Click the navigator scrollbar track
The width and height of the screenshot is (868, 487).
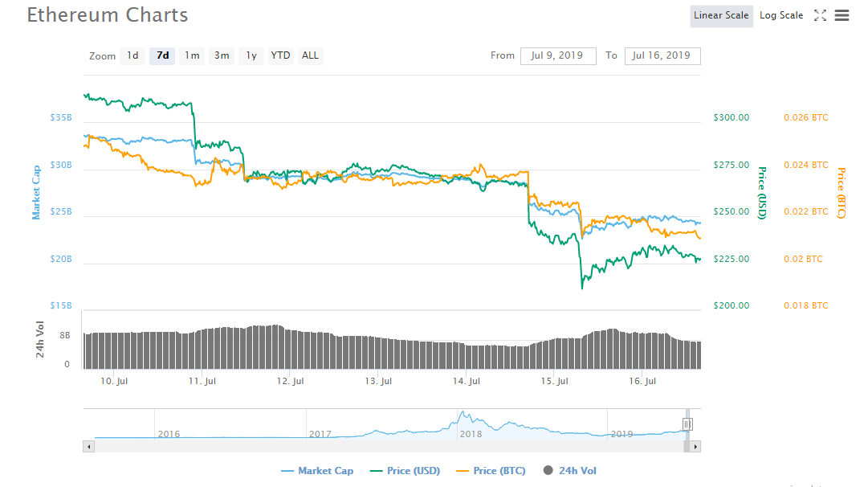click(x=389, y=447)
